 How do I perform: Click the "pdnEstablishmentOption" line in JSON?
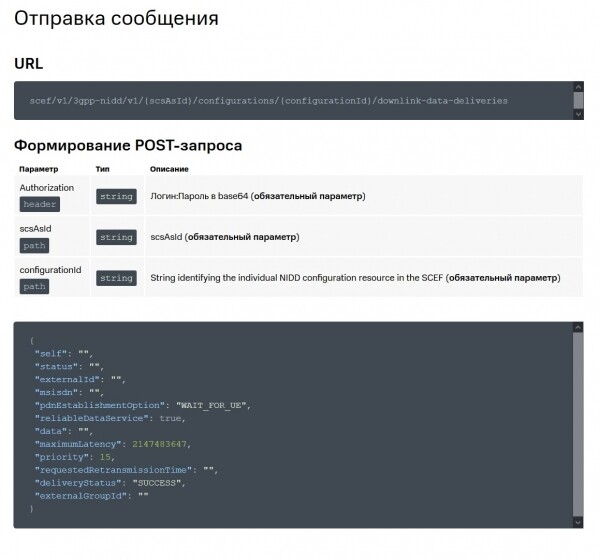(x=142, y=405)
